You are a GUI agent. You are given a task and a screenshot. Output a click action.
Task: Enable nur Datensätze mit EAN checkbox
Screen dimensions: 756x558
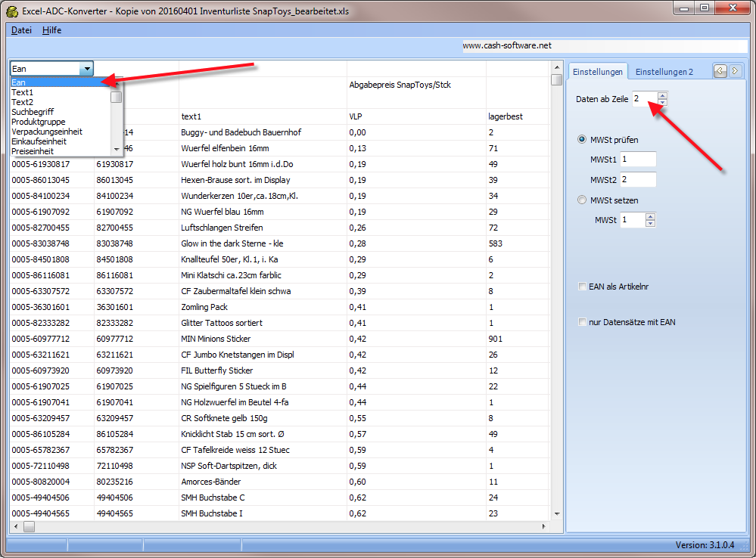click(x=582, y=322)
